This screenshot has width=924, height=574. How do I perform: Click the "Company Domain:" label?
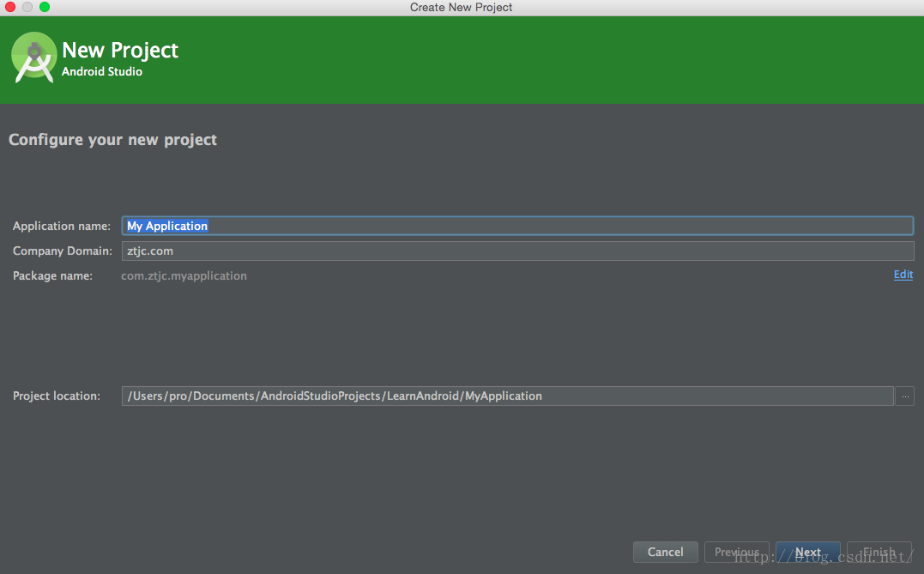[63, 251]
